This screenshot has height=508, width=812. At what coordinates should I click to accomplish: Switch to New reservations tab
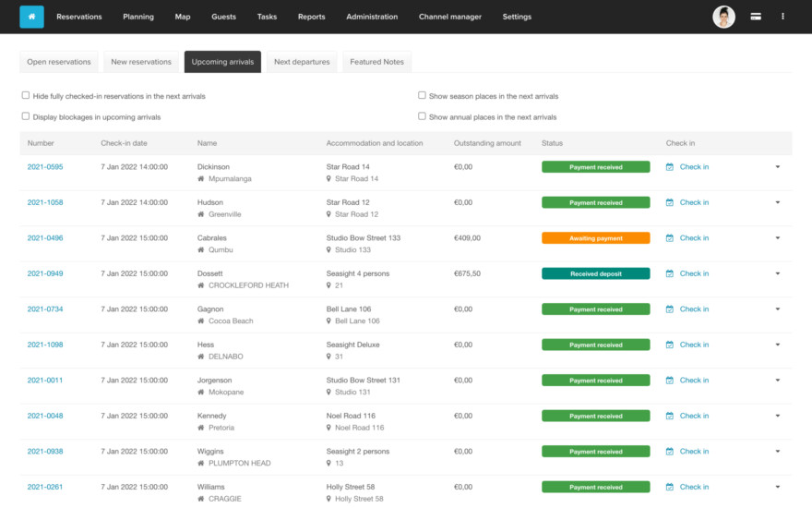click(141, 62)
